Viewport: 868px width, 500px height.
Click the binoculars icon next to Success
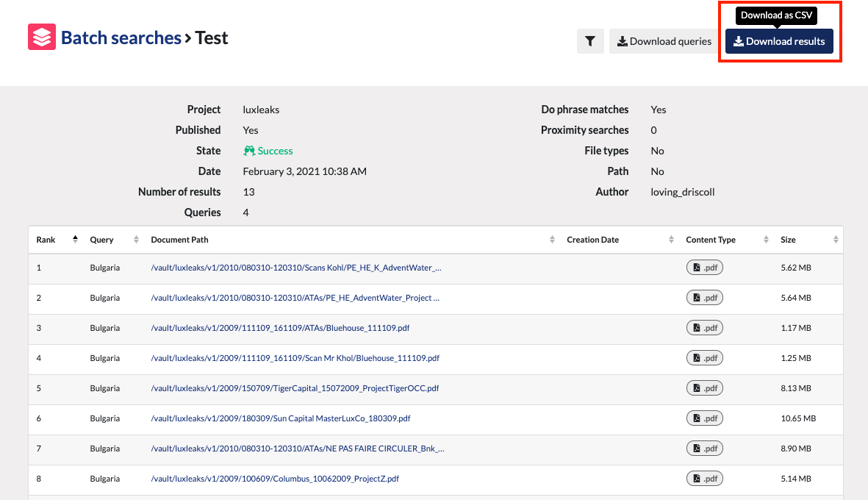tap(249, 151)
